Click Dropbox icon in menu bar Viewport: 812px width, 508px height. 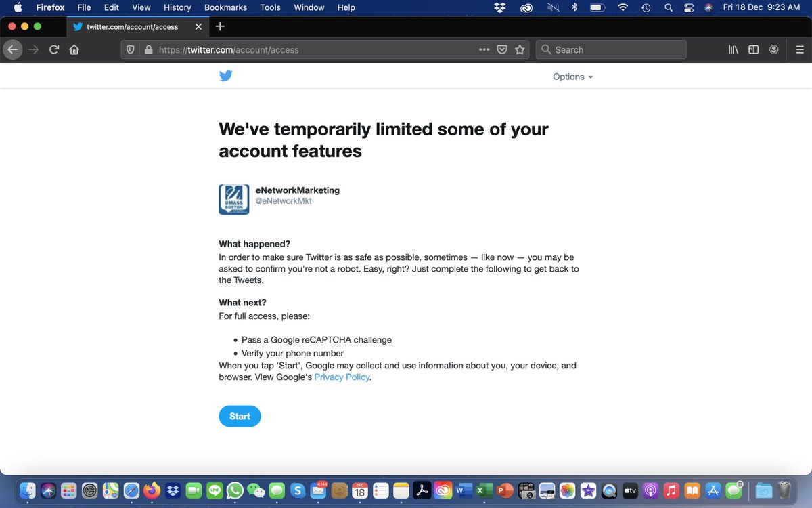tap(500, 7)
